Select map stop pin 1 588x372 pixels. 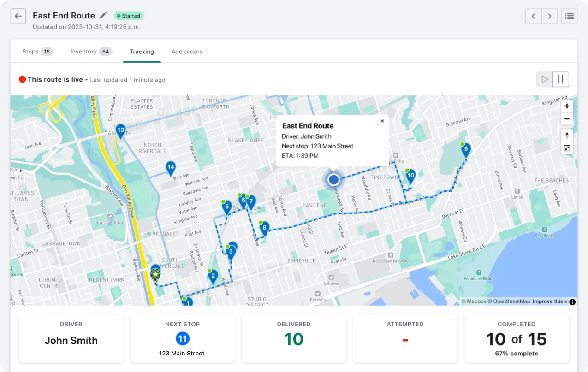coord(188,302)
